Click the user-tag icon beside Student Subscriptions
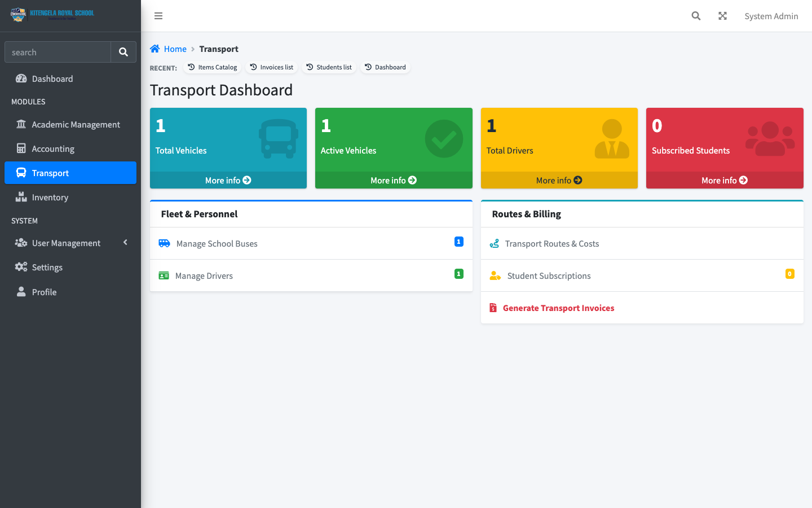Viewport: 812px width, 508px height. coord(495,275)
